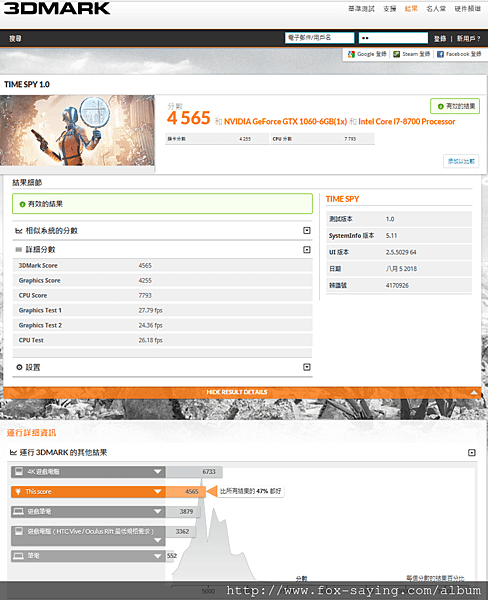The width and height of the screenshot is (488, 600).
Task: Click the gear icon beside 設置
Action: tap(19, 367)
